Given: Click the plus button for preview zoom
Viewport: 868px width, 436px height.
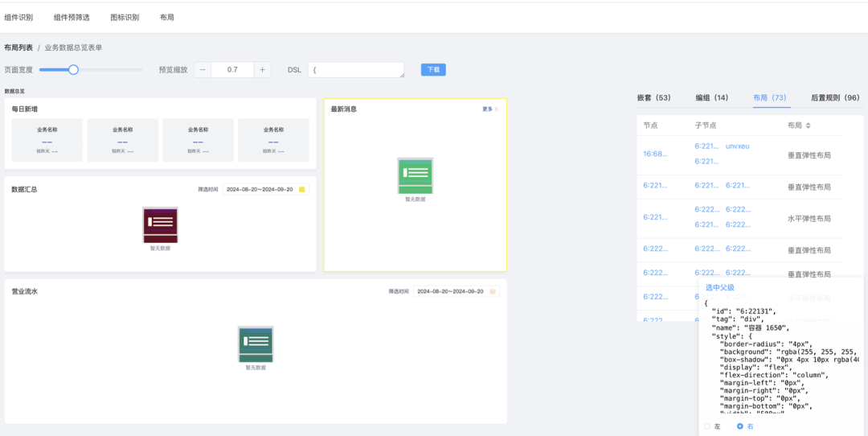Looking at the screenshot, I should point(263,70).
